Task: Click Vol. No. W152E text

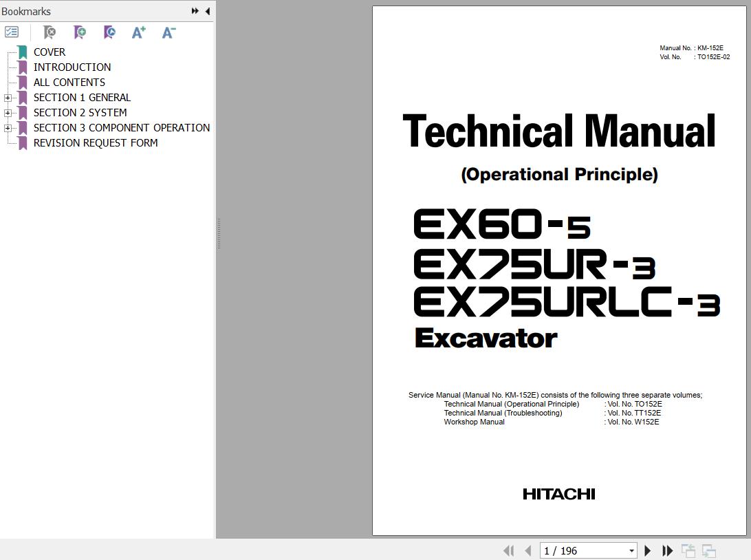Action: coord(633,422)
